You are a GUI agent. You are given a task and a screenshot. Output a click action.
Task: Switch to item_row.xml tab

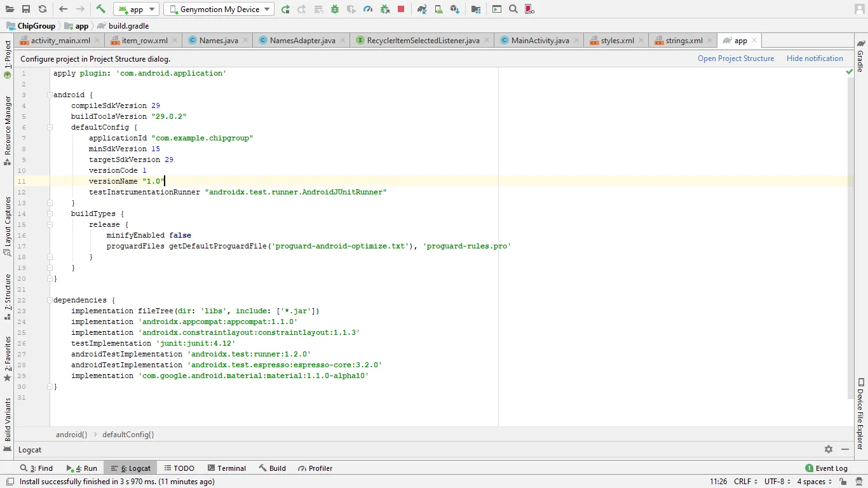144,40
